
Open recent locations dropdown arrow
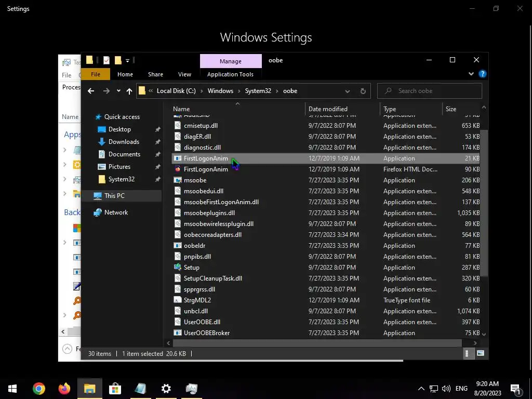pos(118,90)
